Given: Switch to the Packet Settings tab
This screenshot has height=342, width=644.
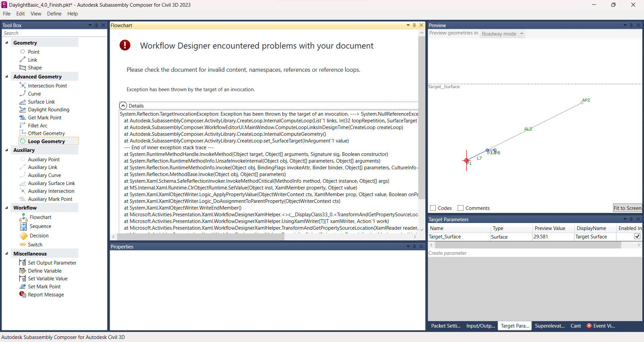Looking at the screenshot, I should 446,326.
